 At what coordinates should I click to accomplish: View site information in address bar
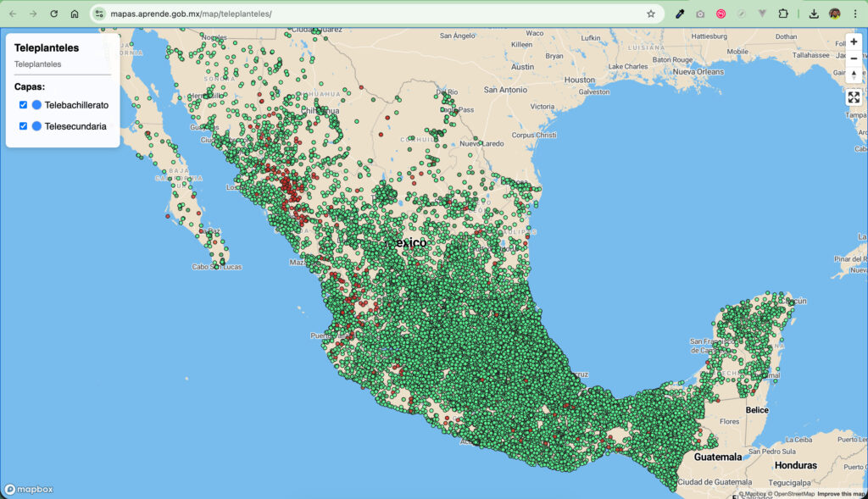point(99,14)
